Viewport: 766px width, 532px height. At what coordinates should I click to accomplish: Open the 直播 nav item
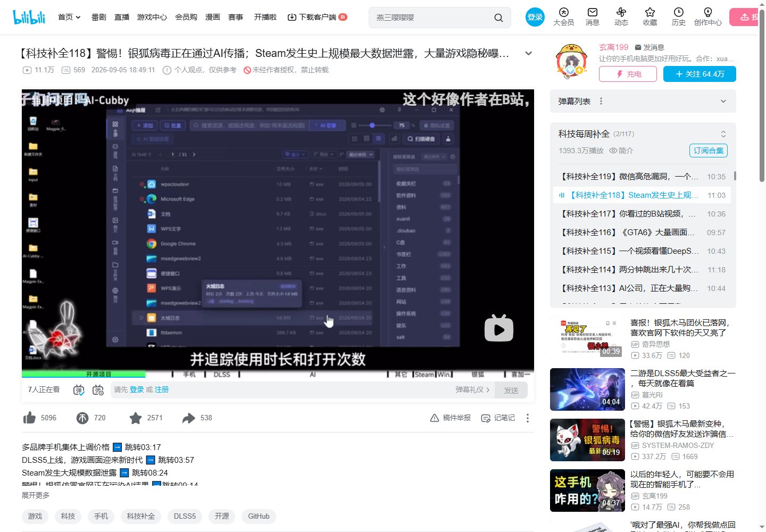coord(122,17)
